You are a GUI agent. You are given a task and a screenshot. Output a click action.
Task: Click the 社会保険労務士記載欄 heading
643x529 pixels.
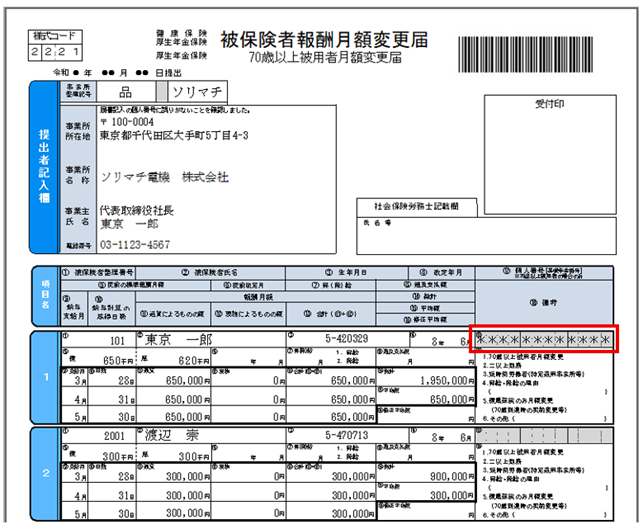click(416, 206)
